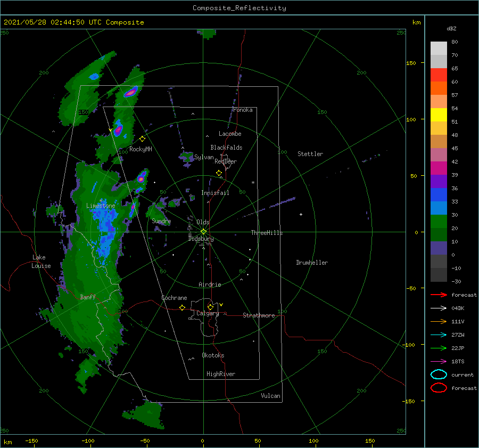Click the intense magenta storm cell near top
Screen dimensions: 479x448
point(131,92)
